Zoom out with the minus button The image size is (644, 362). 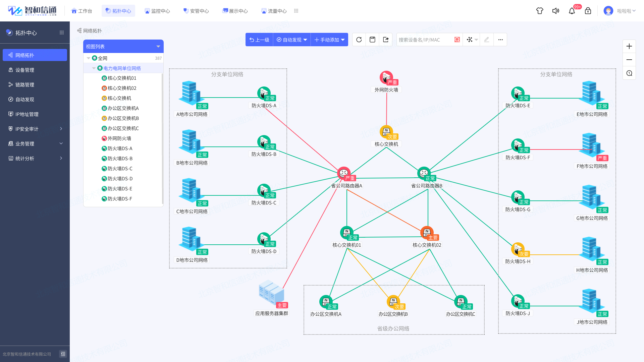tap(629, 60)
